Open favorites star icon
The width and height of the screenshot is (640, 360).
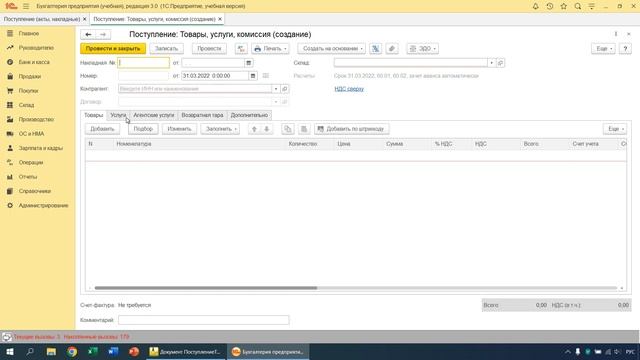[x=564, y=6]
